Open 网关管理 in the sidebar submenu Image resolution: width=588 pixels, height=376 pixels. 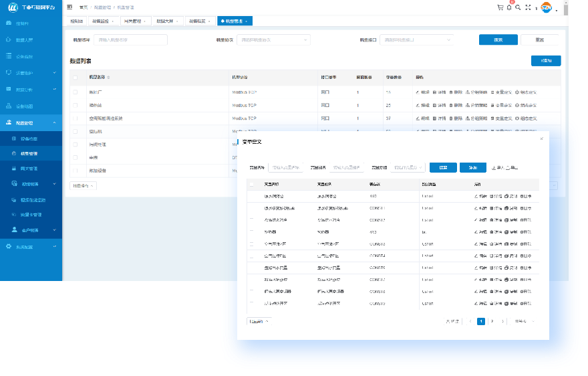click(29, 168)
